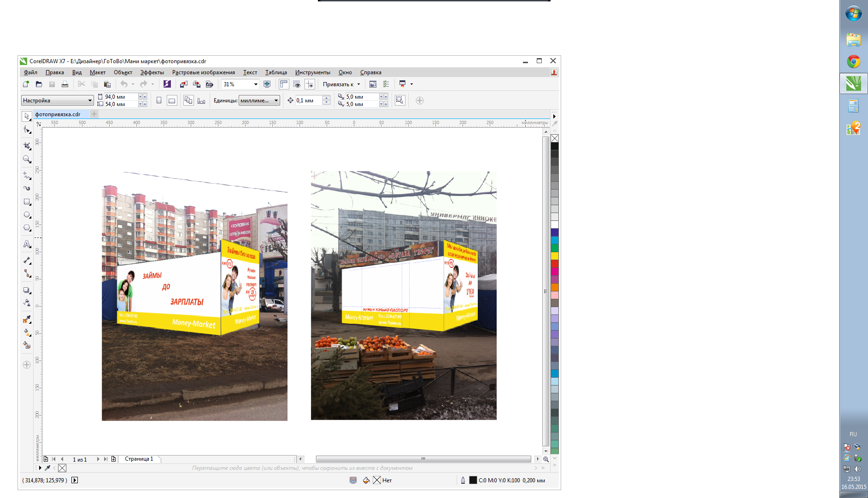Click the page width 94,0 мм field
This screenshot has height=498, width=868.
(x=121, y=97)
